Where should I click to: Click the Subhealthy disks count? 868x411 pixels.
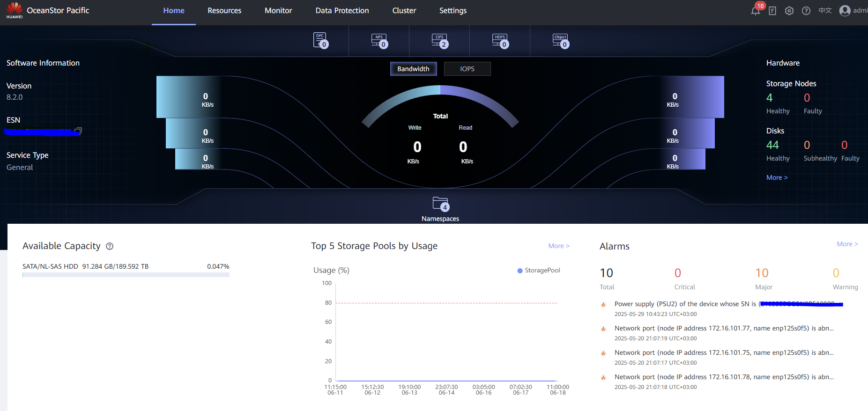tap(807, 145)
